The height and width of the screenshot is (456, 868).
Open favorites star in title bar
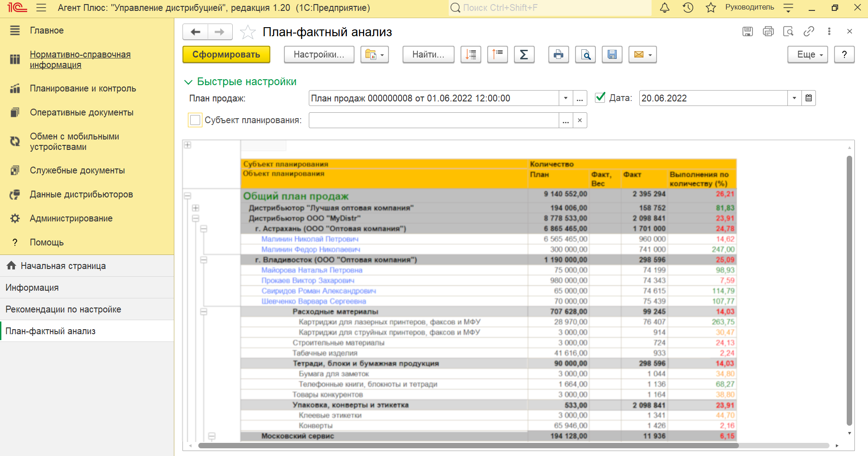pos(711,8)
